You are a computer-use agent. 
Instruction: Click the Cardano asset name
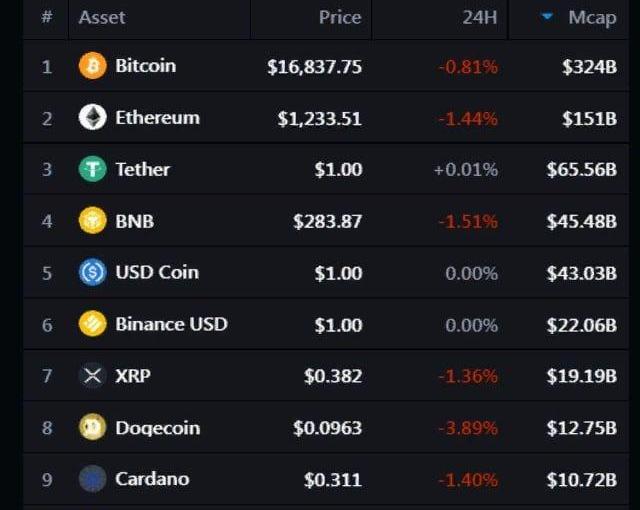(152, 479)
